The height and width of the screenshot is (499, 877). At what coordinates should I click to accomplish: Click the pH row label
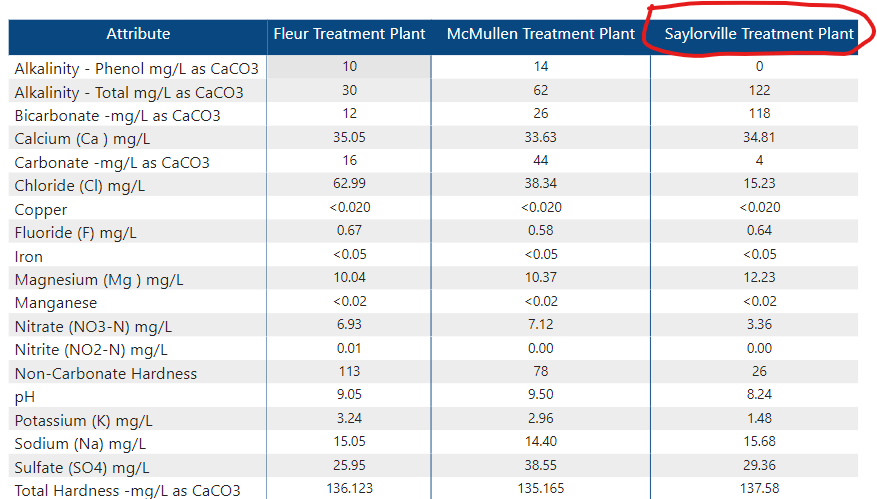[x=25, y=397]
